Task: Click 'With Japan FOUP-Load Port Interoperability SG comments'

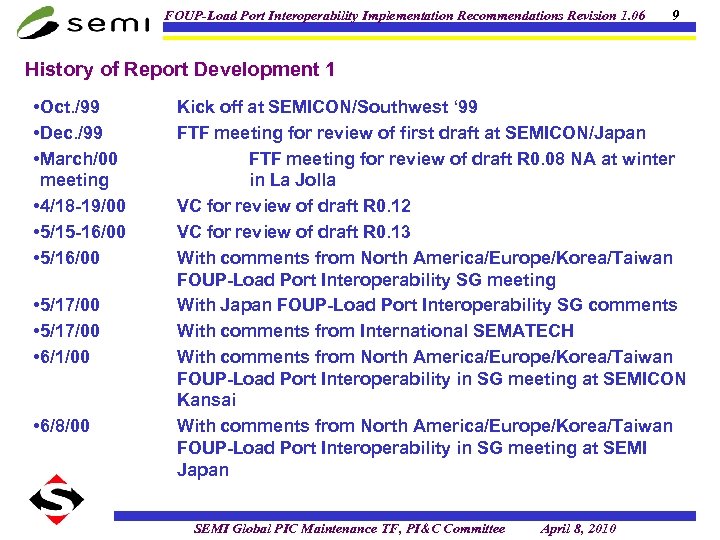Action: (427, 305)
